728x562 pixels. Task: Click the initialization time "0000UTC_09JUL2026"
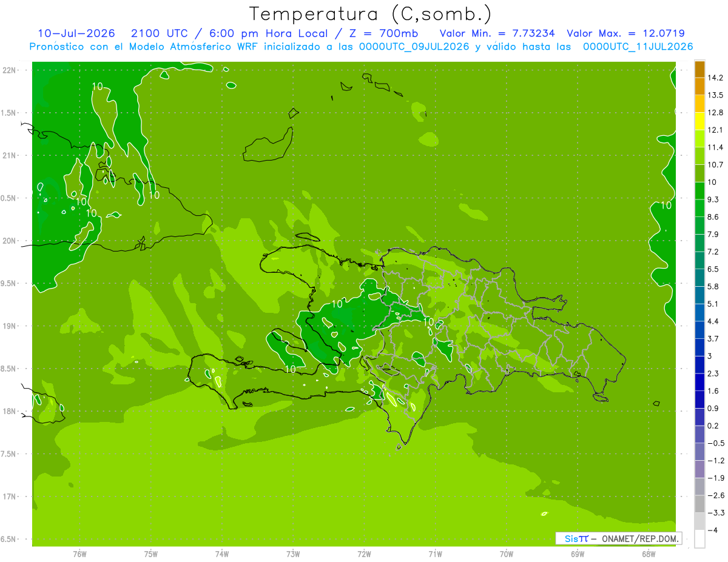pos(414,47)
